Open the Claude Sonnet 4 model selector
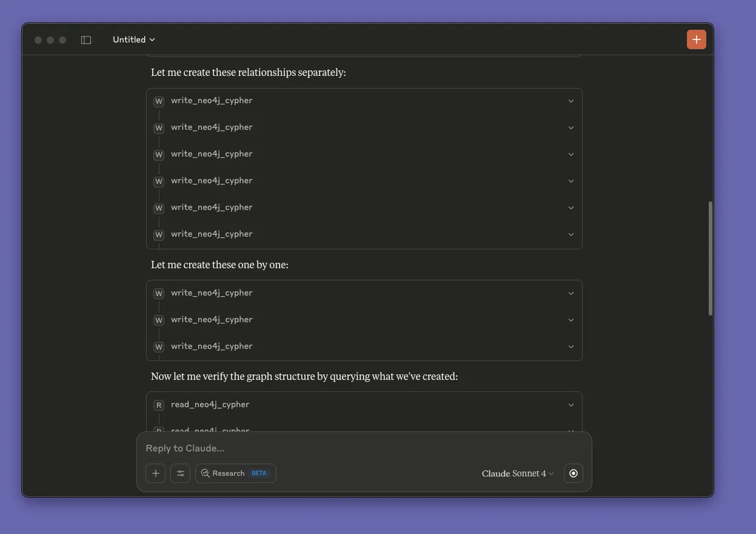The height and width of the screenshot is (534, 756). tap(517, 473)
